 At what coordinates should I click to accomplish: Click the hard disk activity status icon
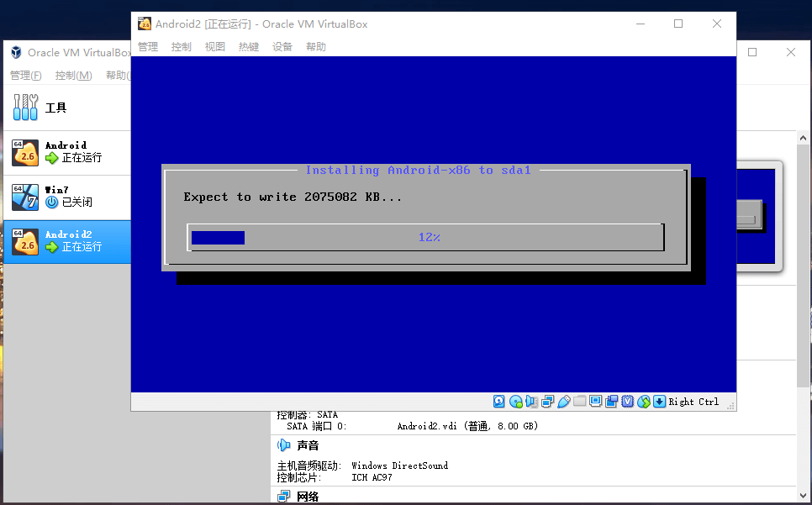[x=498, y=402]
